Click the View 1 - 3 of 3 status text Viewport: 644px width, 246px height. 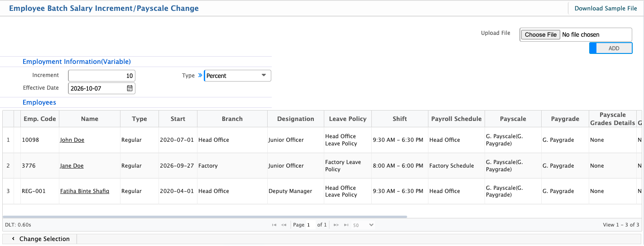click(621, 225)
